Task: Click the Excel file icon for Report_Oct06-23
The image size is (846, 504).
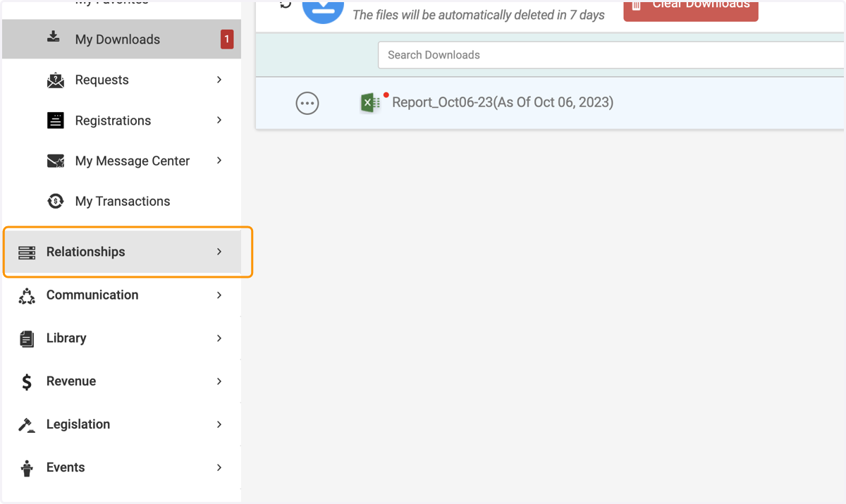Action: pyautogui.click(x=370, y=103)
